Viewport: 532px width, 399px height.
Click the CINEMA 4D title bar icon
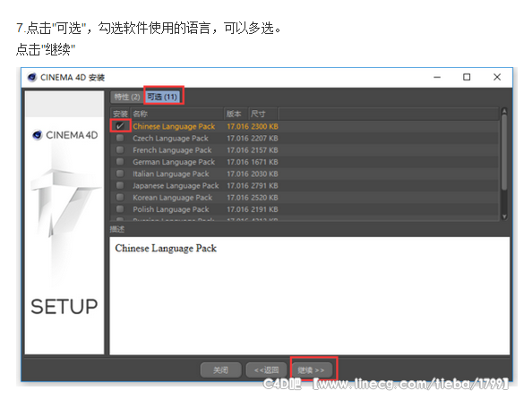(x=32, y=77)
